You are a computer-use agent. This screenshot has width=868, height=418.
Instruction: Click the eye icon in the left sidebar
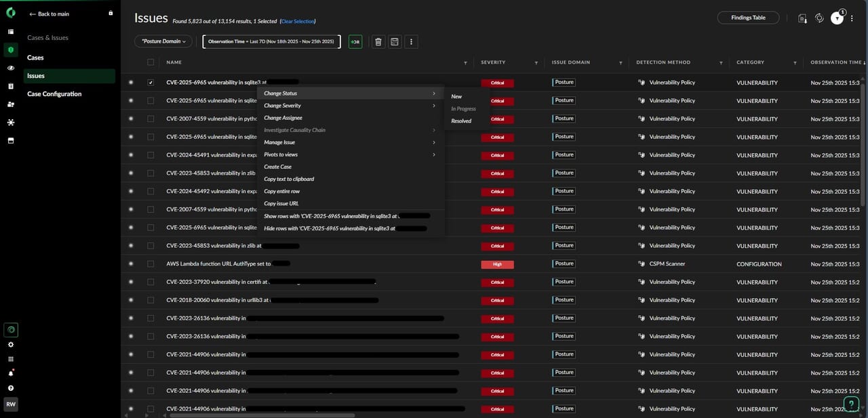(11, 68)
